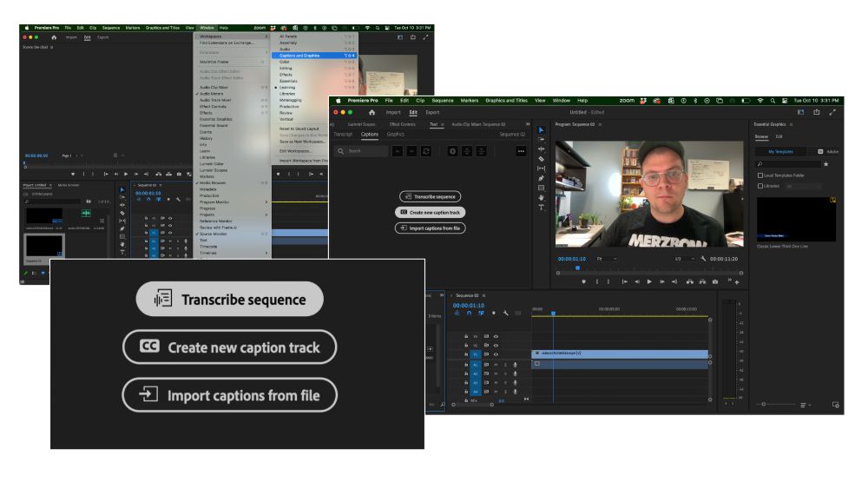Click Transcribe sequence in the enlarged inset
Image resolution: width=868 pixels, height=482 pixels.
pyautogui.click(x=230, y=299)
